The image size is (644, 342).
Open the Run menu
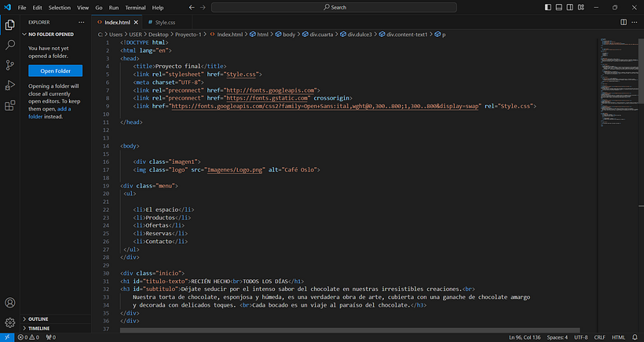coord(114,7)
